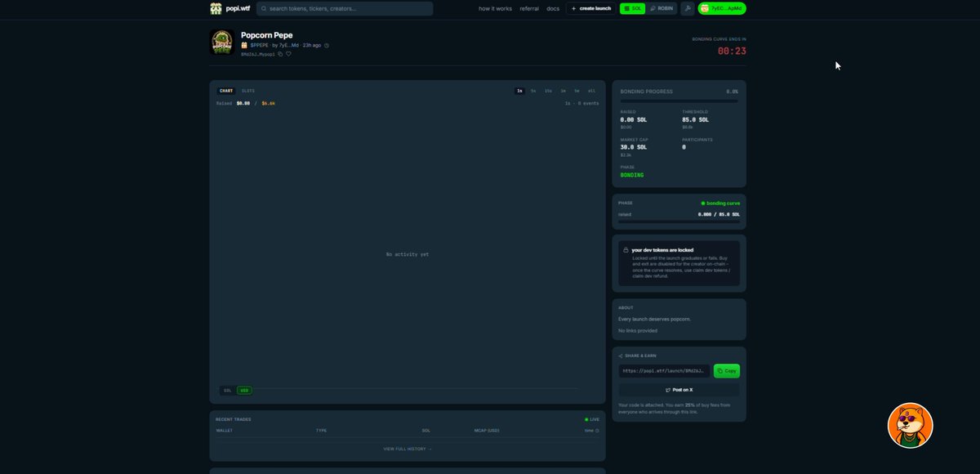
Task: Open the how it works page
Action: click(496, 8)
